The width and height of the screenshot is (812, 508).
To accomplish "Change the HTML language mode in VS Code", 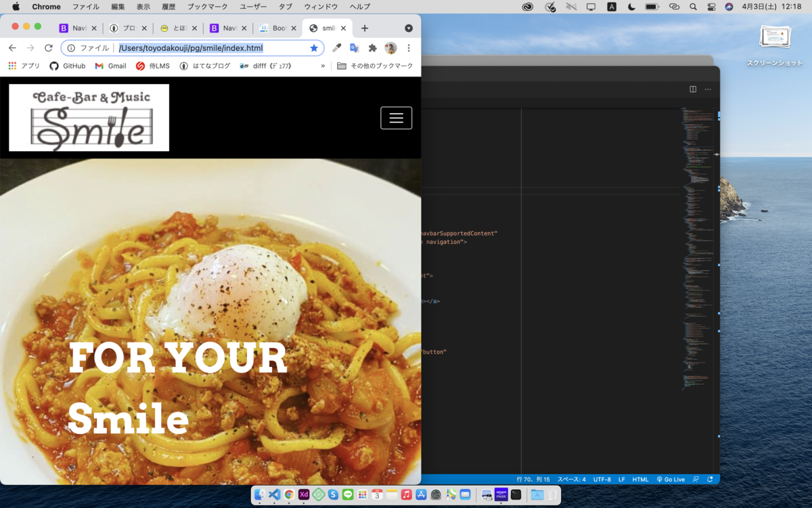I will tap(641, 480).
